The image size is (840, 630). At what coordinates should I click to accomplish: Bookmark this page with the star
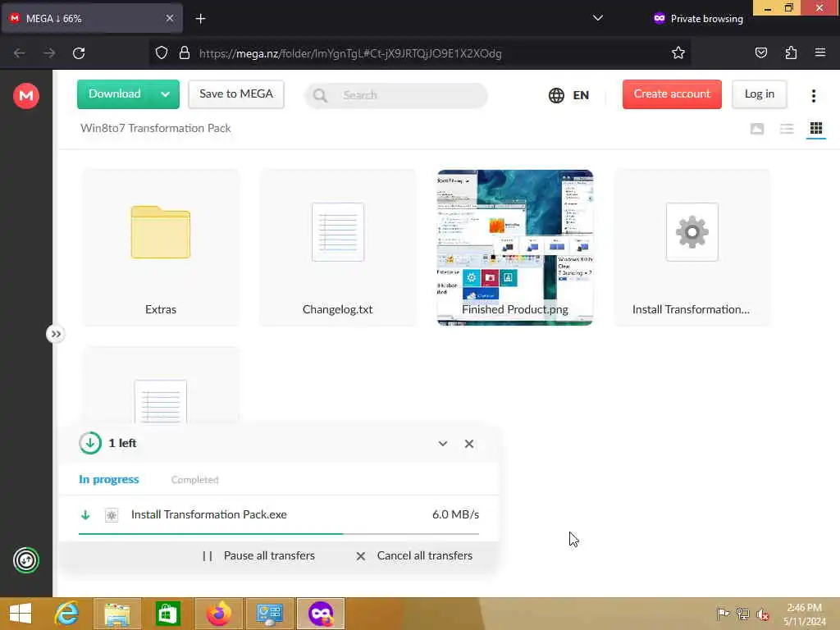tap(678, 52)
